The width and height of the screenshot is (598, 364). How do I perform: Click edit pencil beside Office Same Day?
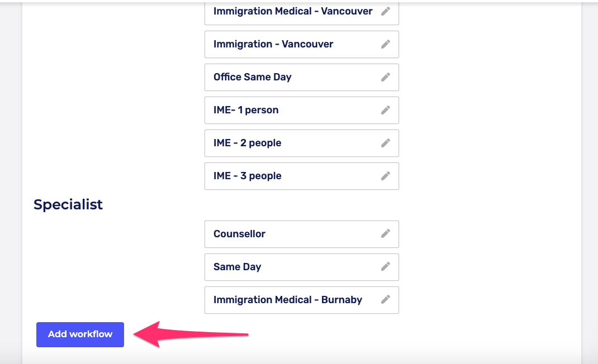[x=386, y=77]
